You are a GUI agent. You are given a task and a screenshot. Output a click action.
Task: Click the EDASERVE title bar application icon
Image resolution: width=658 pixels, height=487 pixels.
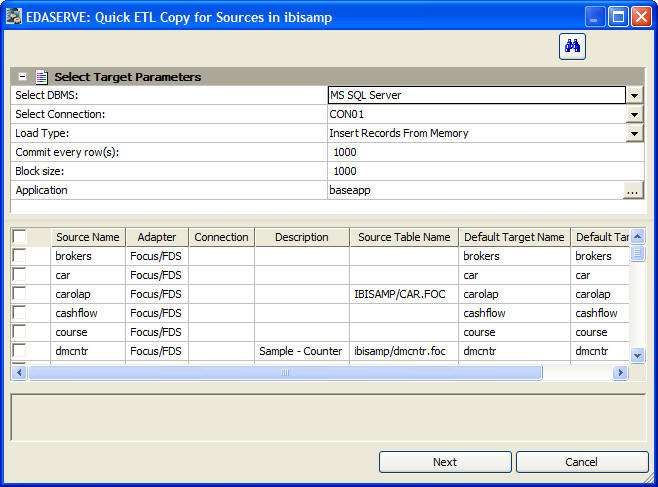[14, 17]
